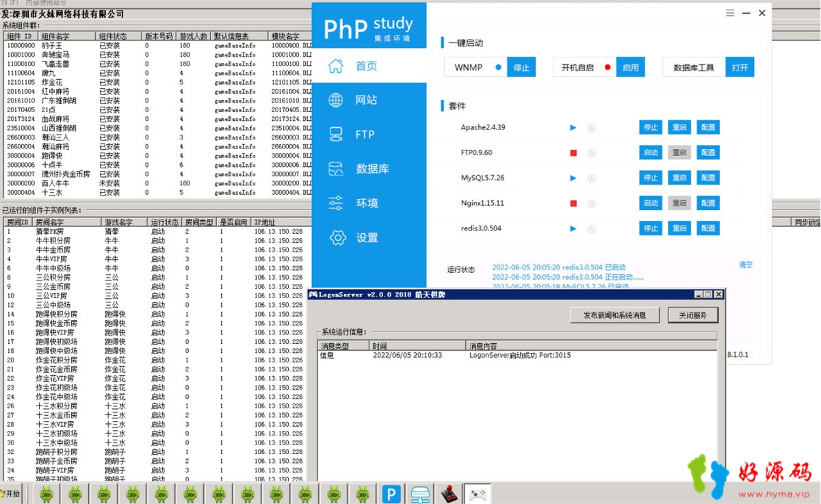Click the Nginx1.15.11 stopped red square icon
Image resolution: width=821 pixels, height=504 pixels.
click(573, 203)
